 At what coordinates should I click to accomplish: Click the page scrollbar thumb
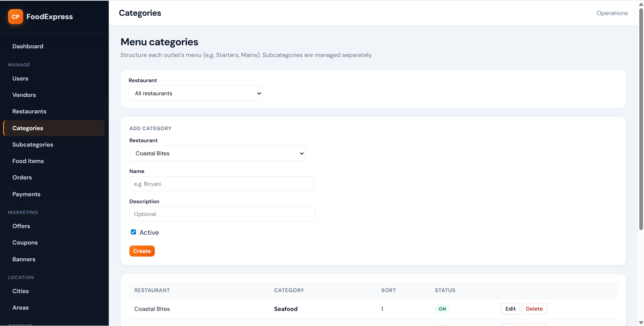click(641, 119)
